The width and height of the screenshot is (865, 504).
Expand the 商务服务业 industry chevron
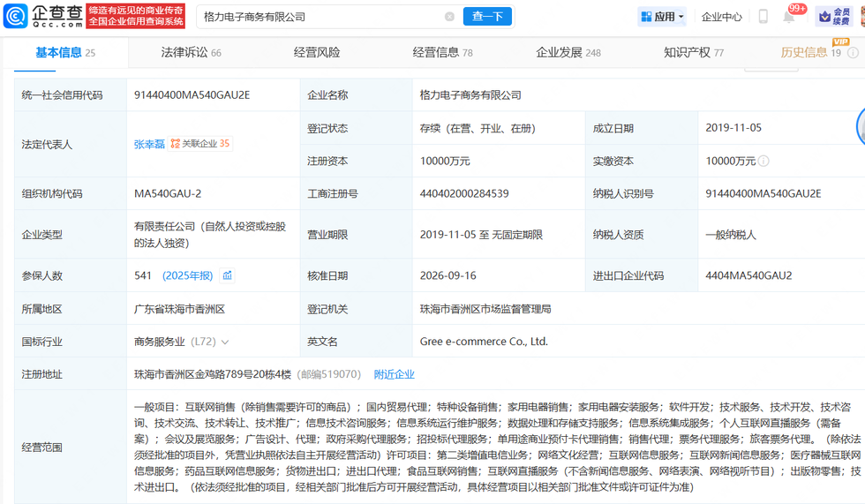pyautogui.click(x=225, y=342)
